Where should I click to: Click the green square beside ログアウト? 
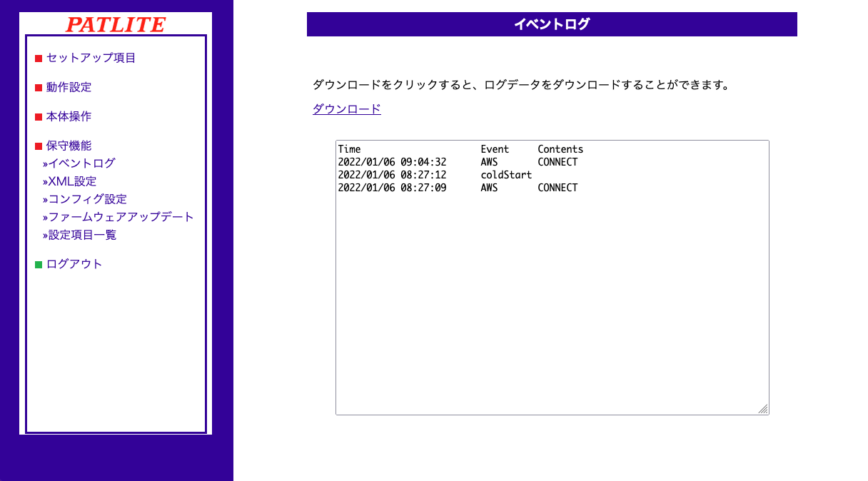tap(39, 265)
